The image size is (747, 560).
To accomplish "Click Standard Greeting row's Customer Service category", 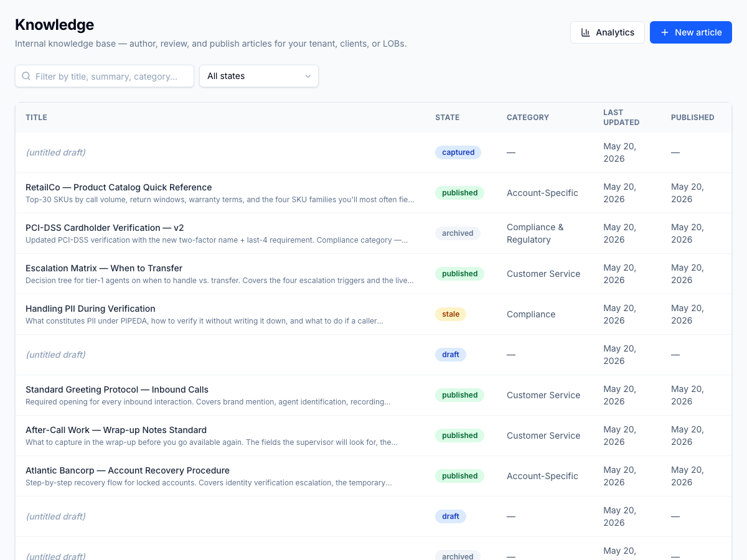I will coord(543,395).
